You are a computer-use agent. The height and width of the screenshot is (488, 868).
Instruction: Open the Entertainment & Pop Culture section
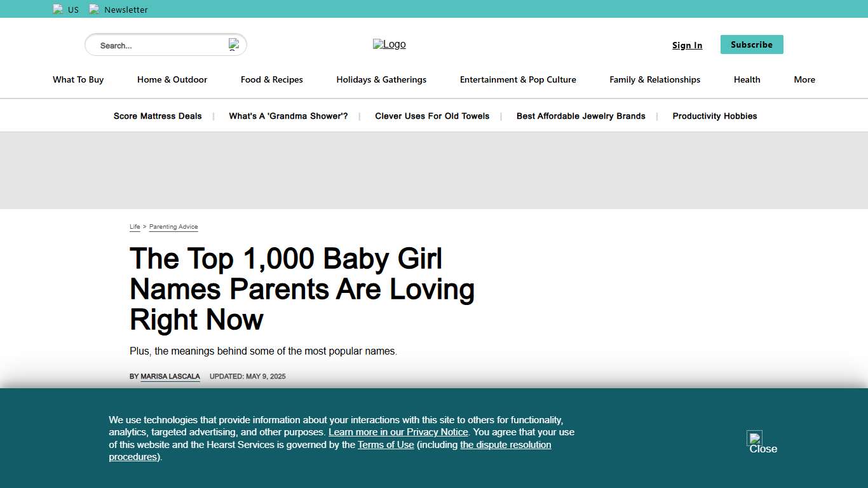(x=518, y=79)
